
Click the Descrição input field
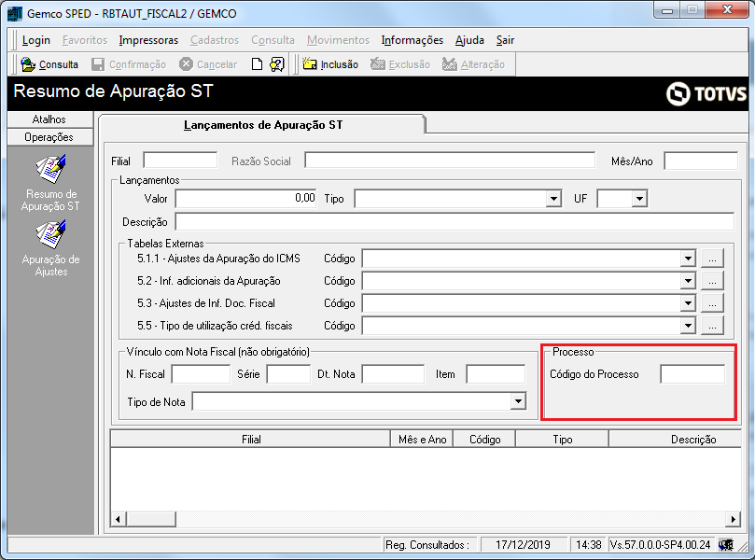coord(454,221)
